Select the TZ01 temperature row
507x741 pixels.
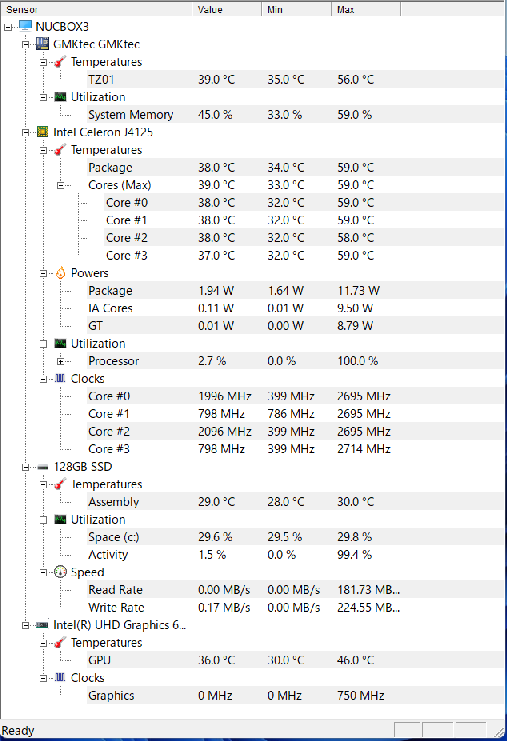tap(295, 79)
